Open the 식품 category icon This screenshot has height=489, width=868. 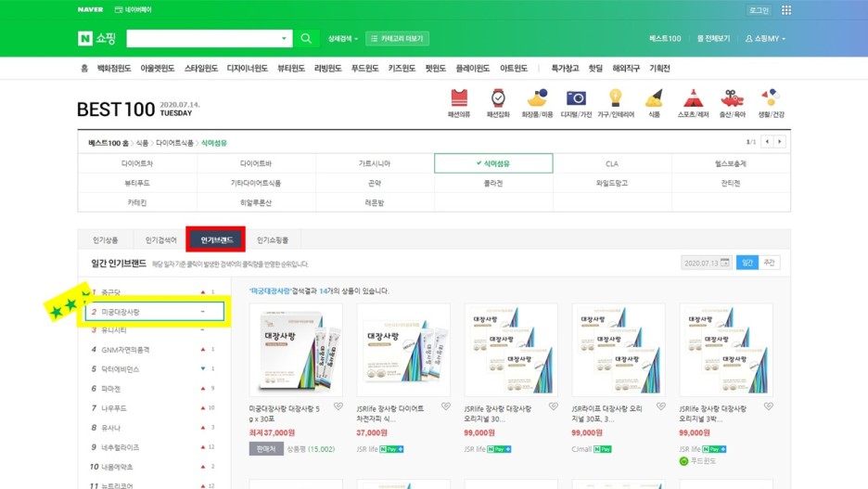655,102
